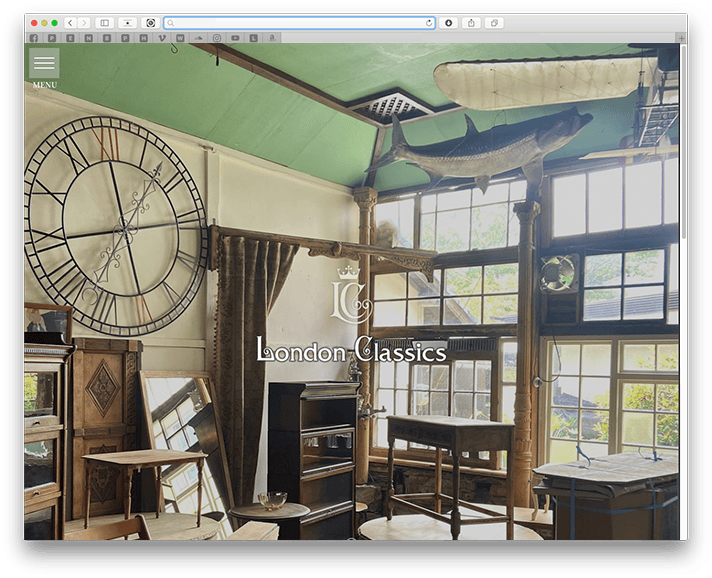The image size is (712, 578).
Task: Open the Facebook bookmark icon
Action: [x=34, y=38]
